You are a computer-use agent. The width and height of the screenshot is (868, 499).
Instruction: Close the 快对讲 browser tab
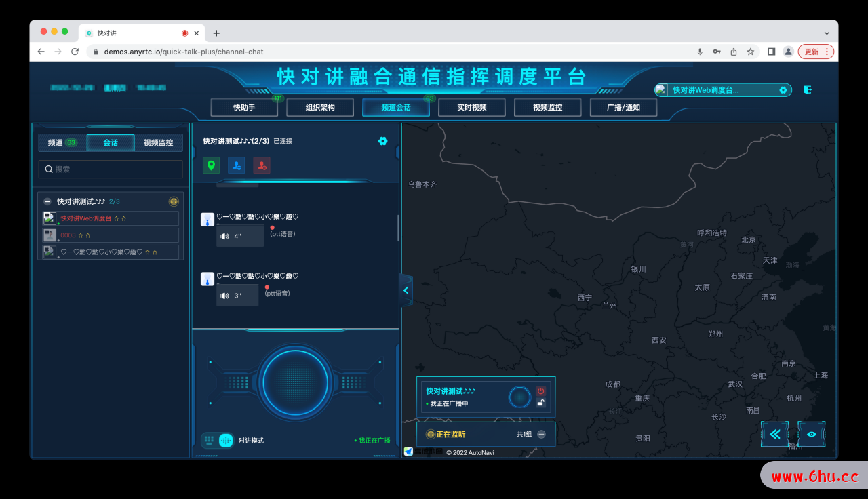pyautogui.click(x=197, y=33)
